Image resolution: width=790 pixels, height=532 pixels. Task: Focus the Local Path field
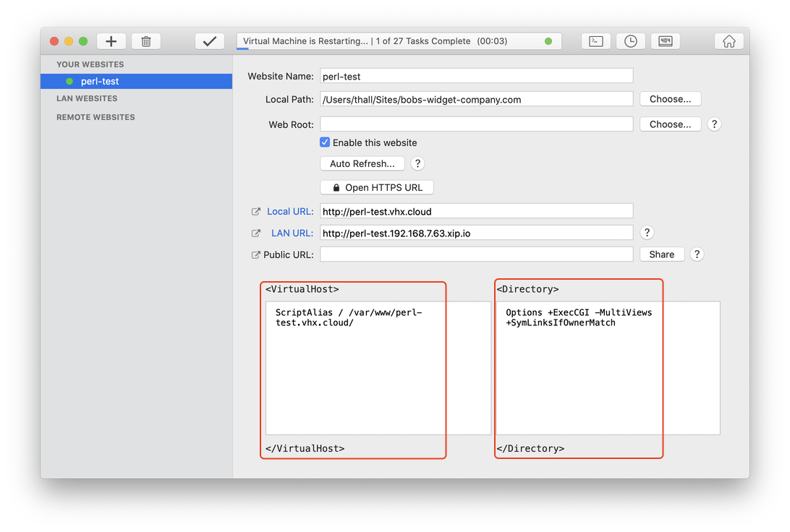[477, 100]
